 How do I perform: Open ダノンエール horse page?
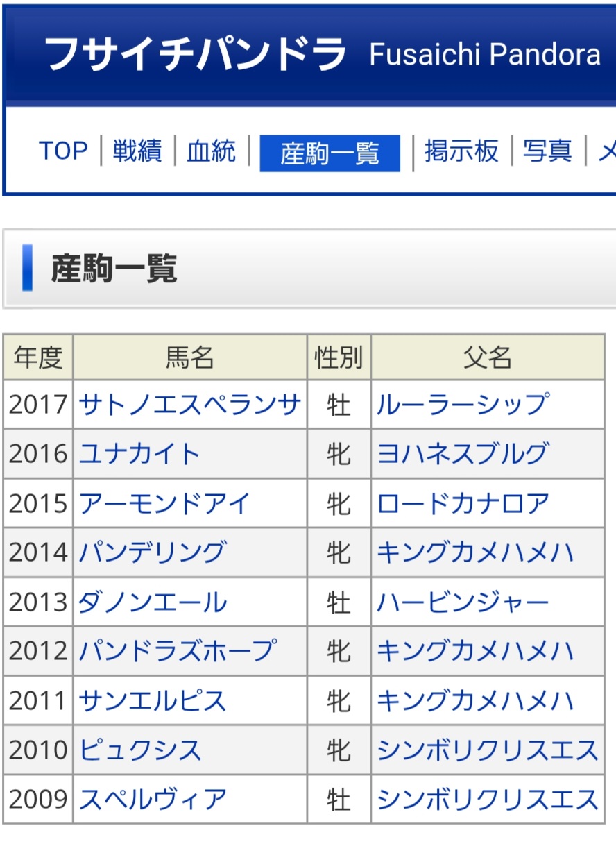(x=153, y=602)
